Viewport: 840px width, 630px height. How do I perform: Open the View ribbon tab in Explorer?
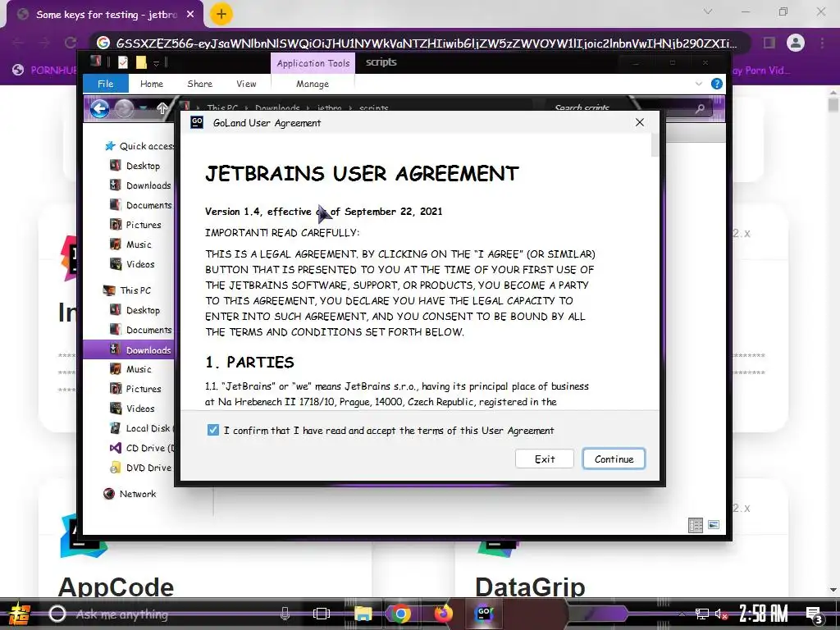click(x=246, y=84)
